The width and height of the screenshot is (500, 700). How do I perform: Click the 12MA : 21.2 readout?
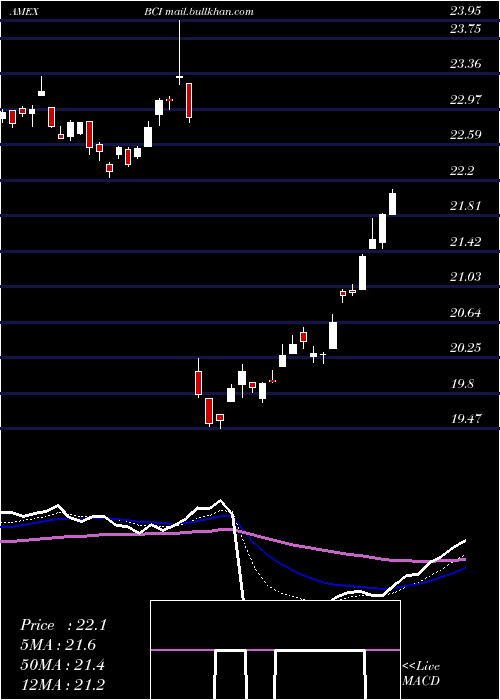(x=63, y=684)
